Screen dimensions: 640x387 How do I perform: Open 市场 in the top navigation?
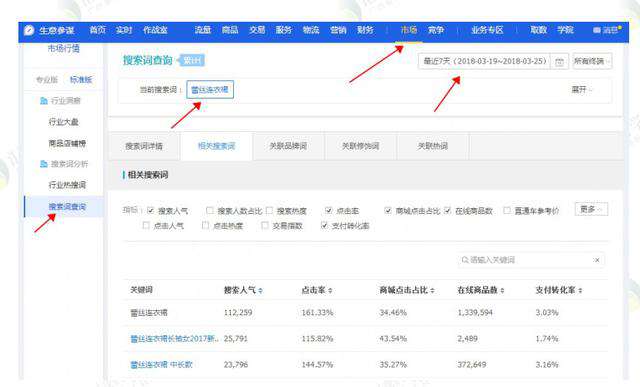click(409, 30)
